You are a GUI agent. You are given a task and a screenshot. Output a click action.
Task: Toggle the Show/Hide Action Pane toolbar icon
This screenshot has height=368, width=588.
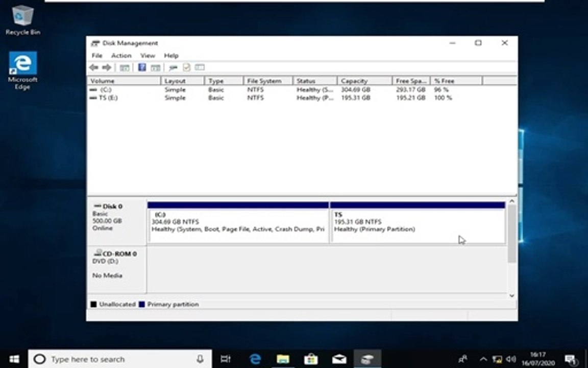pos(155,67)
